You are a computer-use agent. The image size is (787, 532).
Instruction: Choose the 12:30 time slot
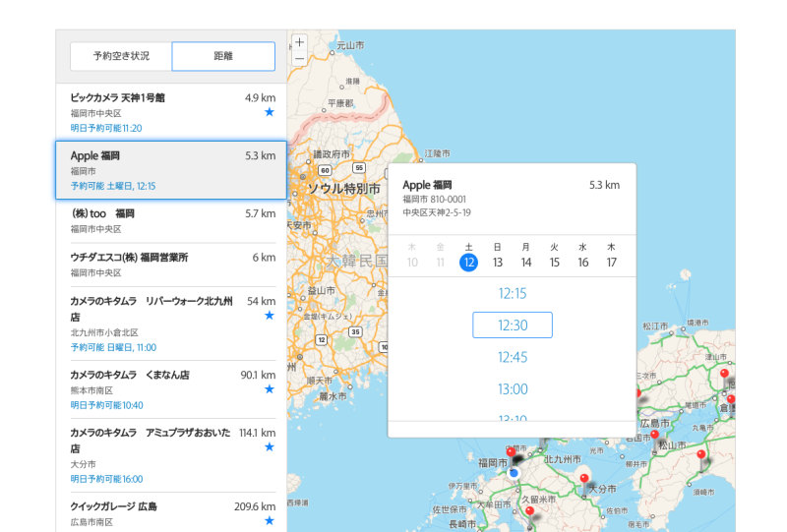[x=513, y=325]
